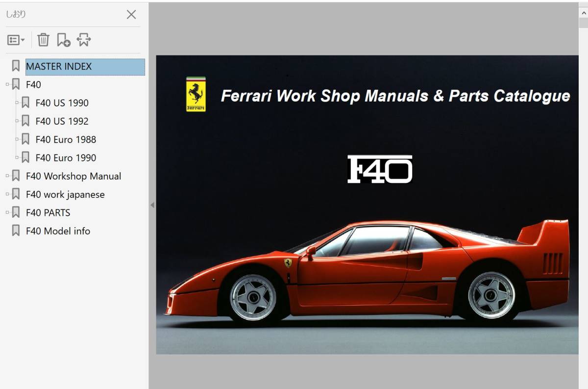
Task: Open the F40 work japanese bookmark
Action: pos(65,195)
